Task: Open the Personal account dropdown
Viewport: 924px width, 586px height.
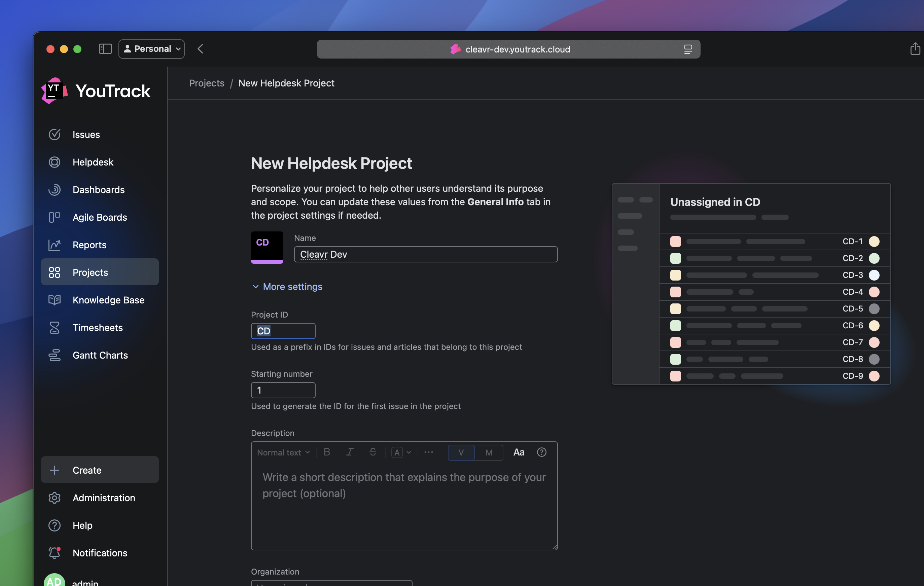Action: pos(151,49)
